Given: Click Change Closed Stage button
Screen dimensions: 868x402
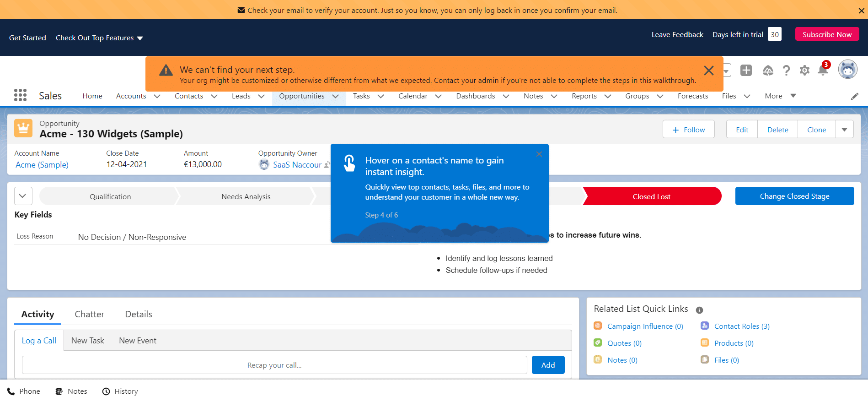Looking at the screenshot, I should (794, 196).
